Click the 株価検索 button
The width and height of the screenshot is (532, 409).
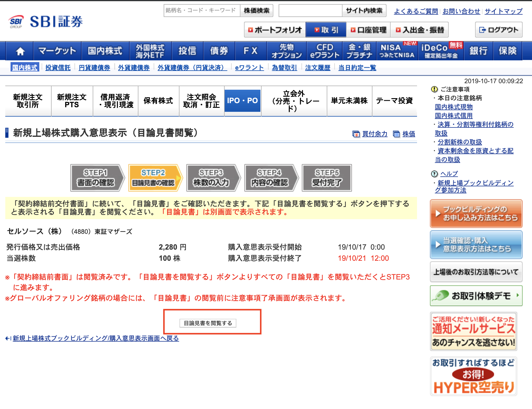[257, 11]
